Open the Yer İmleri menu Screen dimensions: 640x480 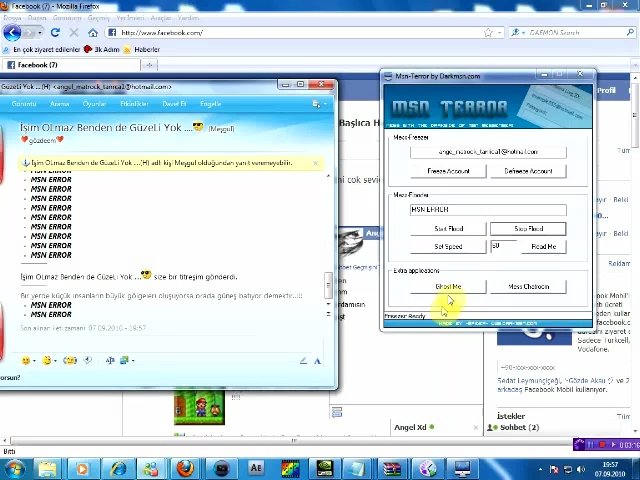pyautogui.click(x=130, y=18)
